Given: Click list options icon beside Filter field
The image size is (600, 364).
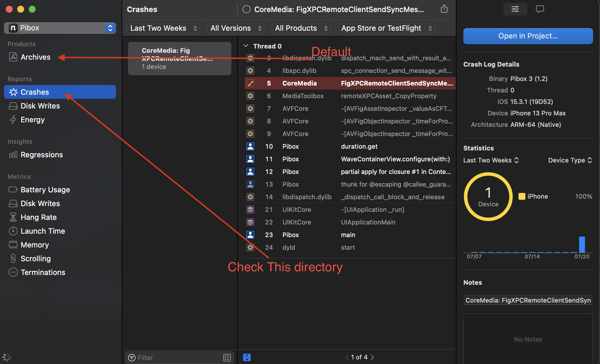Looking at the screenshot, I should [227, 358].
